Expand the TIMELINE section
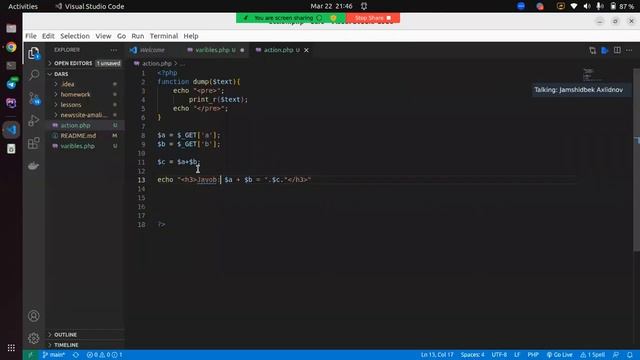The width and height of the screenshot is (640, 360). (84, 345)
